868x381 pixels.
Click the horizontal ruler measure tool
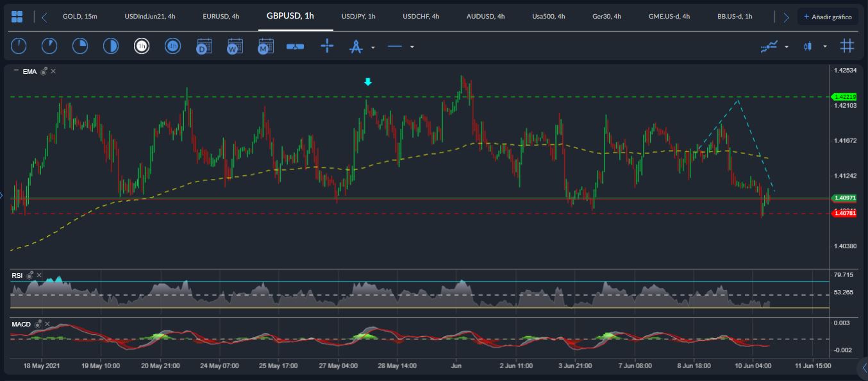click(296, 46)
